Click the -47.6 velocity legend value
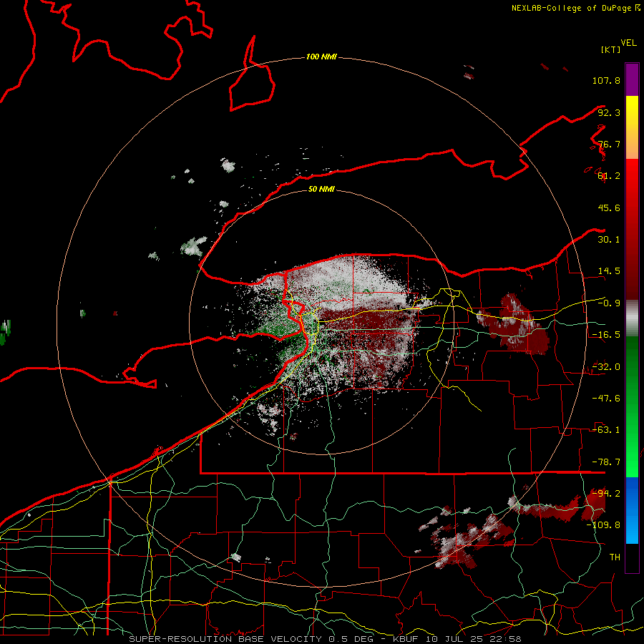This screenshot has height=644, width=644. (606, 399)
